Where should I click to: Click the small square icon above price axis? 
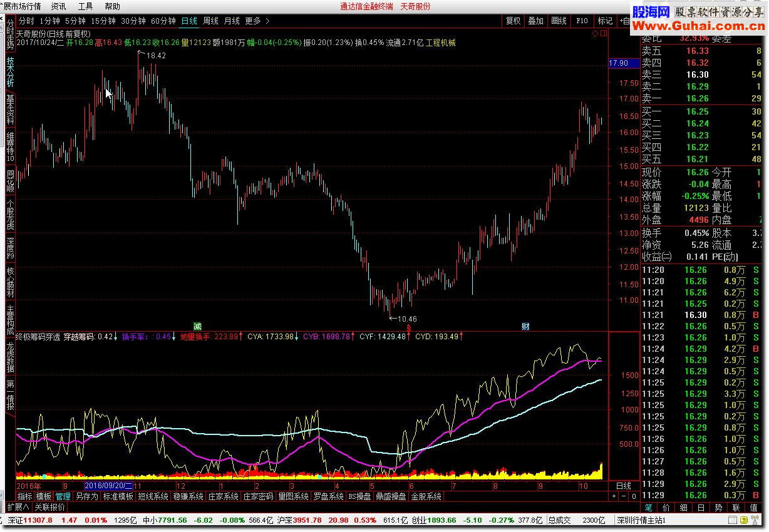pos(603,33)
